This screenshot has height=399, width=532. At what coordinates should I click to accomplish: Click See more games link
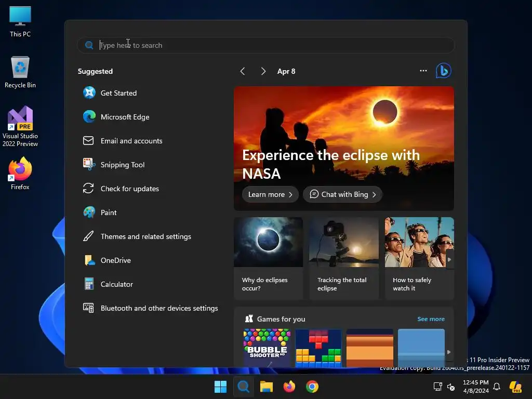[431, 319]
